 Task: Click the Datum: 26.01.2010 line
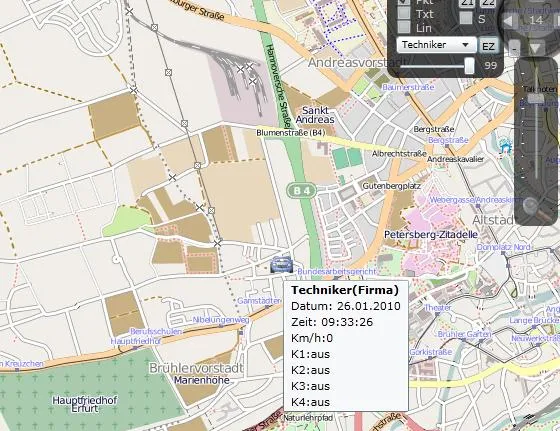pyautogui.click(x=346, y=306)
